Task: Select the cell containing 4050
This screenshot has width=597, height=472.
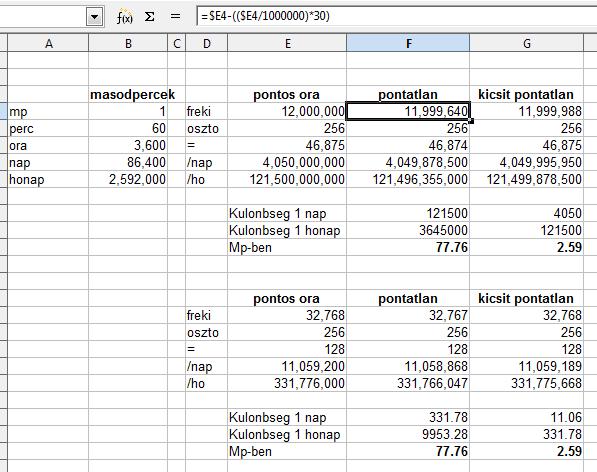Action: (x=527, y=214)
